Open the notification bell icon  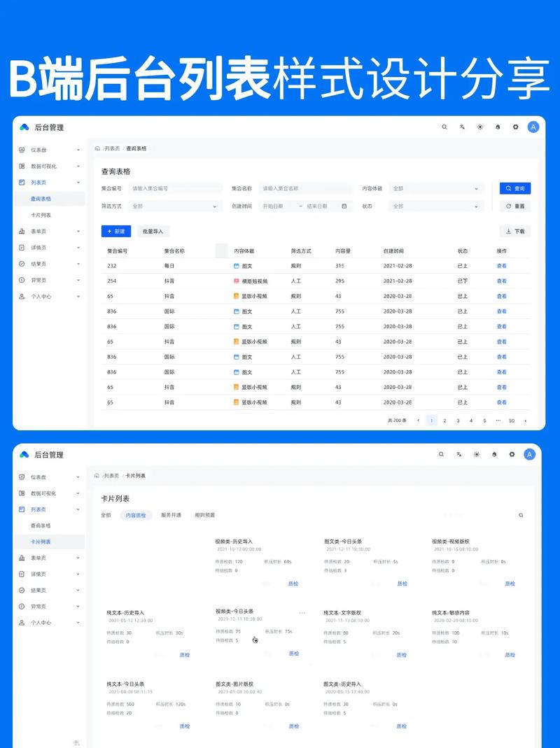point(497,127)
